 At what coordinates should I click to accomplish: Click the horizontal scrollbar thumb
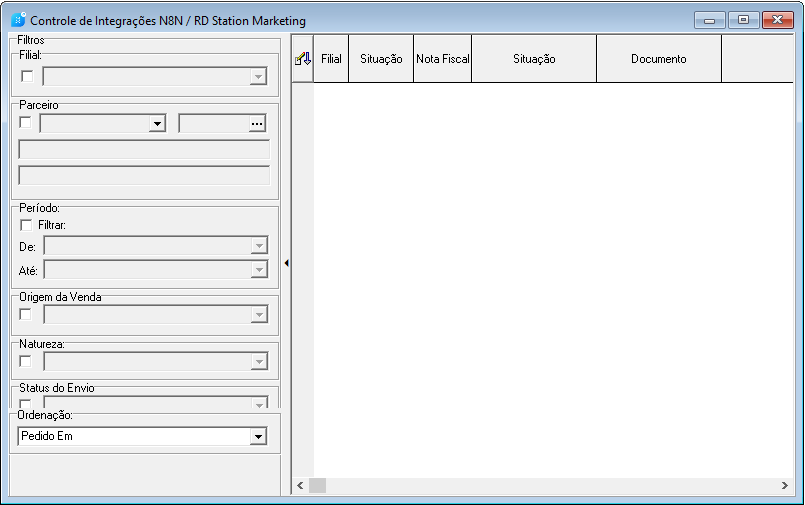point(317,485)
